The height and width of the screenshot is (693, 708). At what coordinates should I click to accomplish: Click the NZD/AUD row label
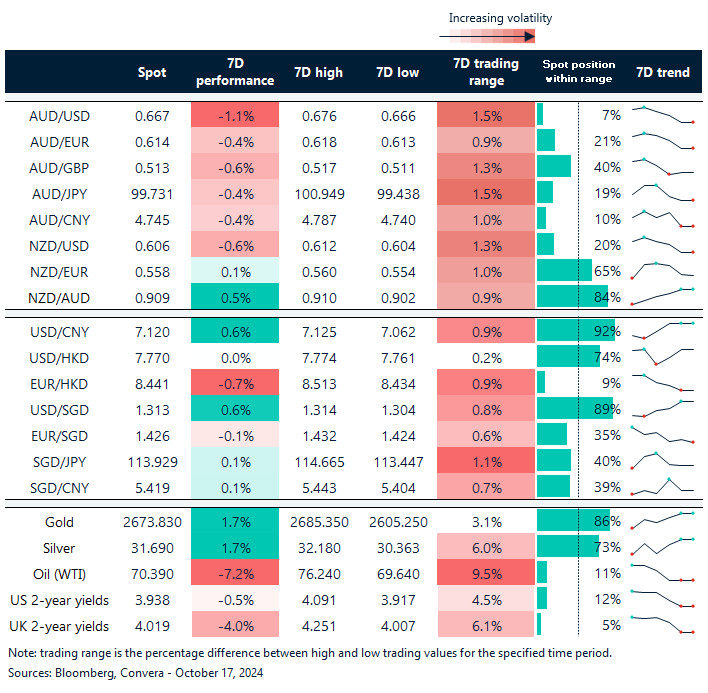pos(59,298)
